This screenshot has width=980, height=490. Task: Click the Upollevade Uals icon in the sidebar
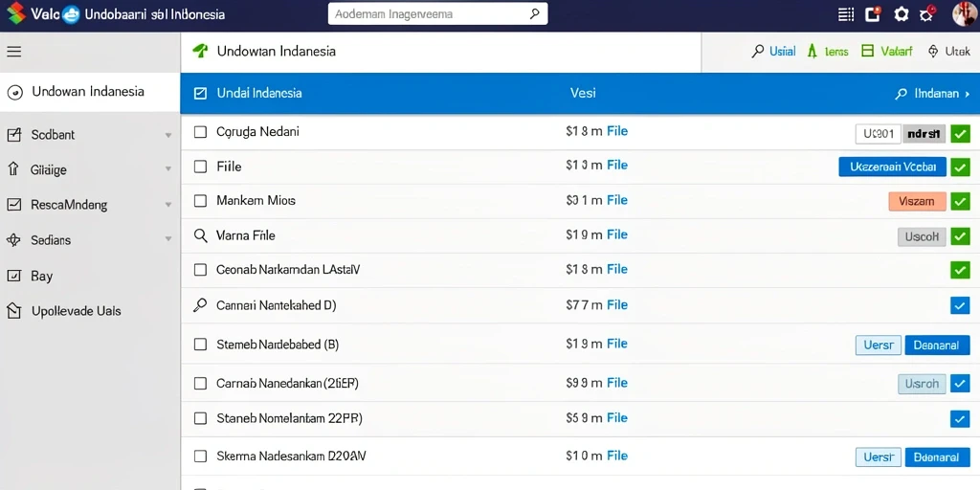(x=13, y=311)
